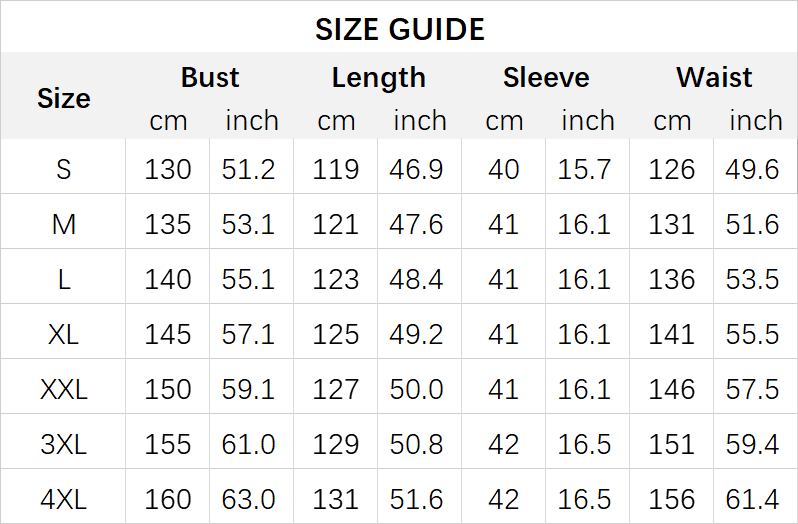Click the 3XL size row label

coord(64,443)
